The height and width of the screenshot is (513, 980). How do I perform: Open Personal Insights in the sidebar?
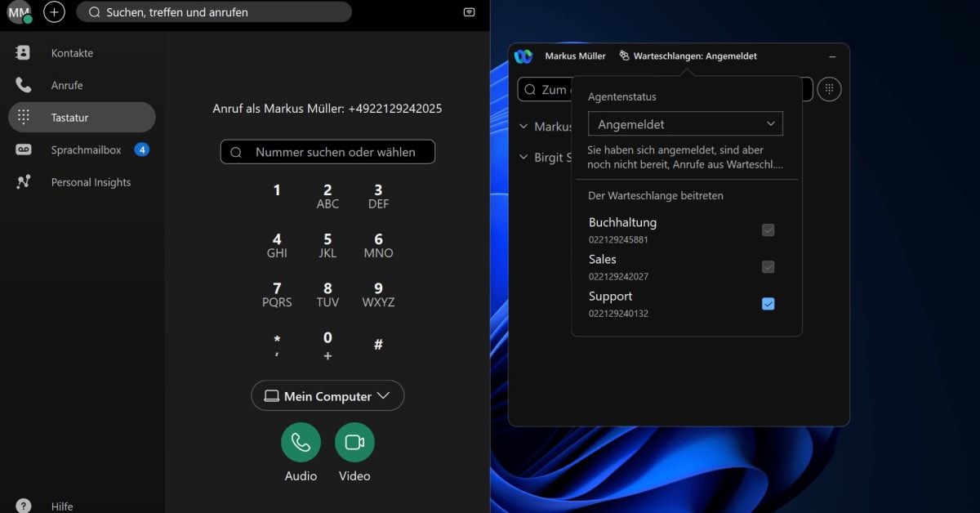(x=82, y=182)
